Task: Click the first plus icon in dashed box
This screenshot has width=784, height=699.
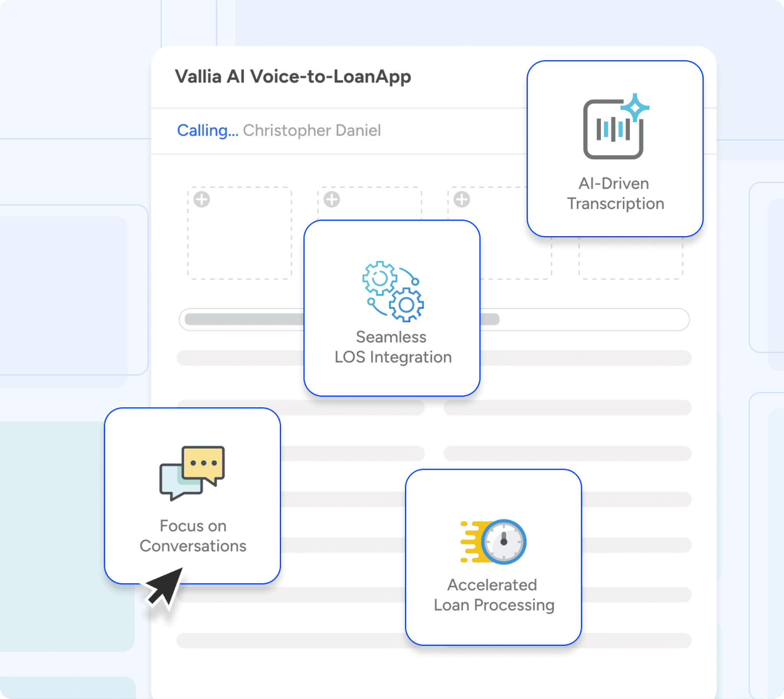Action: (x=202, y=199)
